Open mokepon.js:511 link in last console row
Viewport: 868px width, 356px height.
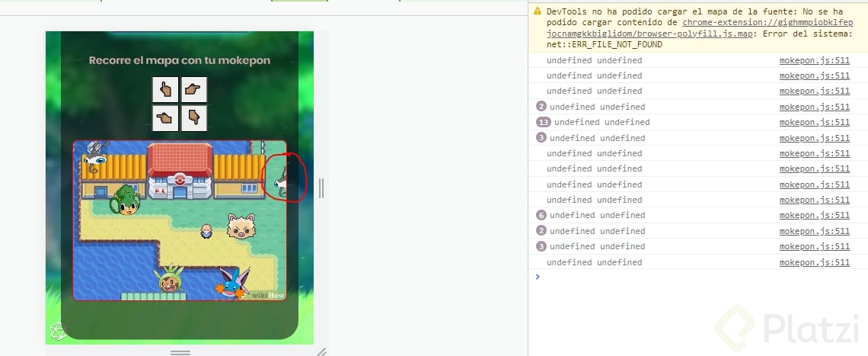tap(814, 262)
